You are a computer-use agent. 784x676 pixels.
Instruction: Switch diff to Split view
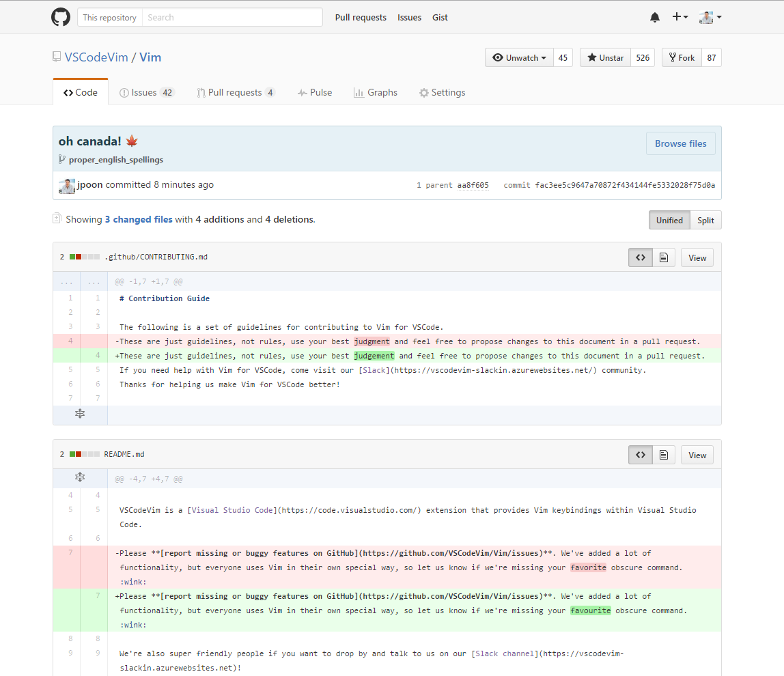click(705, 220)
